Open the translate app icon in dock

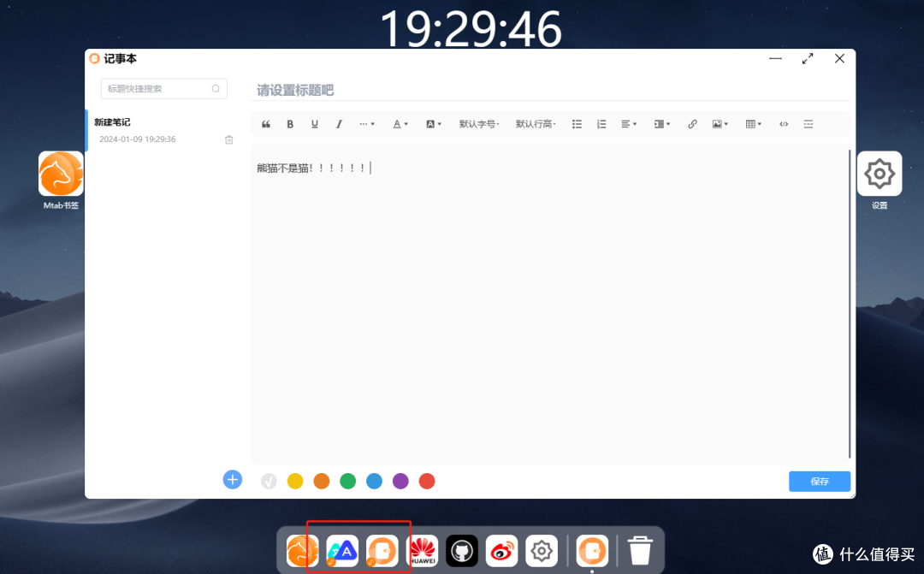coord(342,551)
